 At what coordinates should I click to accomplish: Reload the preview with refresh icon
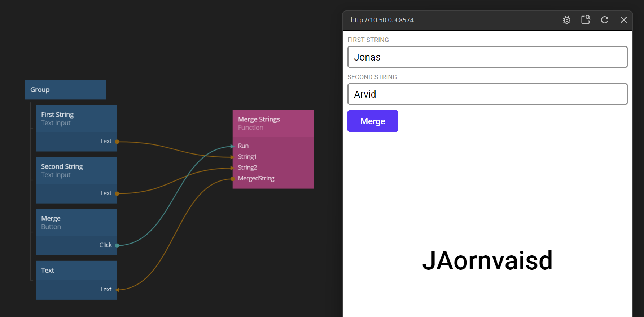[x=605, y=20]
